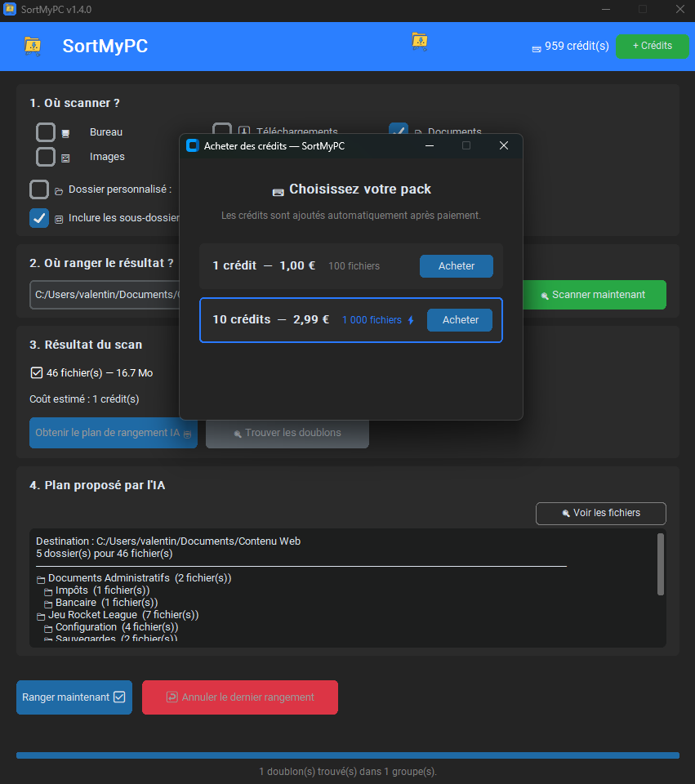The width and height of the screenshot is (695, 784).
Task: Uncheck Inclure les sous-dossiers checkbox
Action: [x=39, y=218]
